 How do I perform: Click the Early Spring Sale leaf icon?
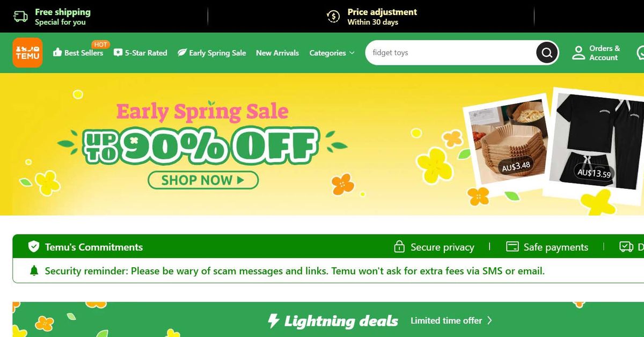[182, 53]
